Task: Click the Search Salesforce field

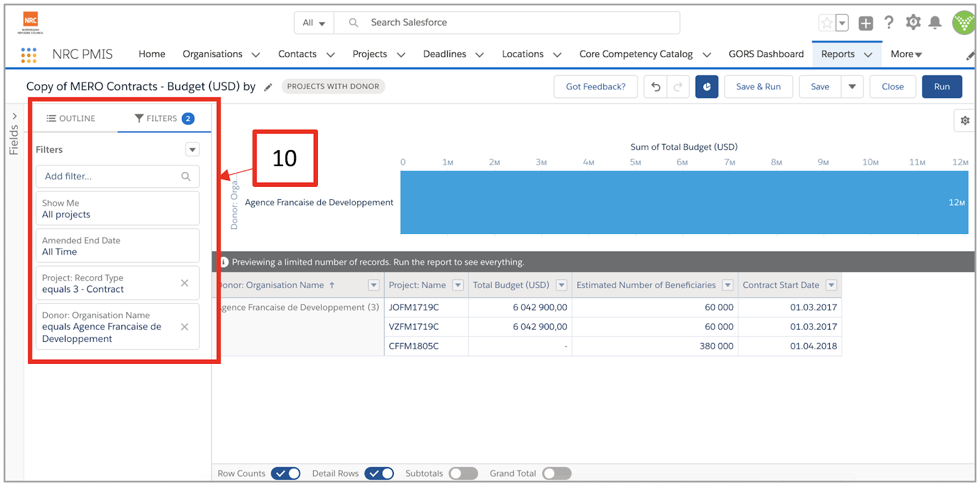Action: (x=507, y=23)
